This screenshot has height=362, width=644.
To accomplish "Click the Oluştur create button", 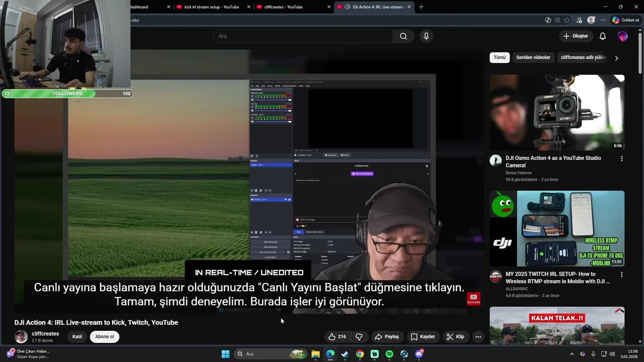I will point(576,36).
